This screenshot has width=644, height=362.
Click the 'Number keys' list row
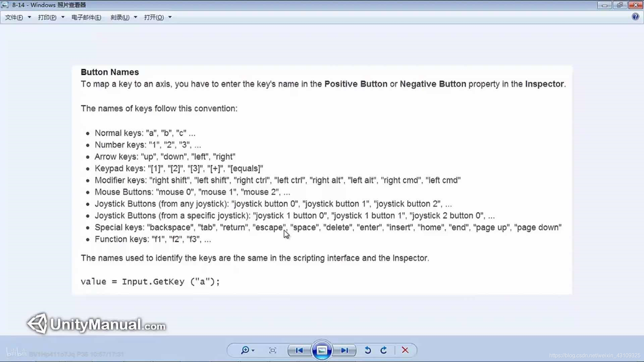(x=148, y=145)
